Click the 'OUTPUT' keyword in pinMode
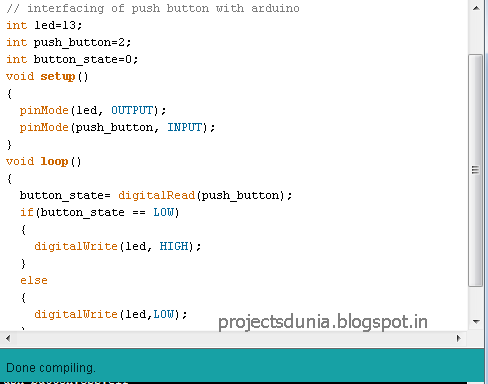The image size is (488, 384). point(132,110)
